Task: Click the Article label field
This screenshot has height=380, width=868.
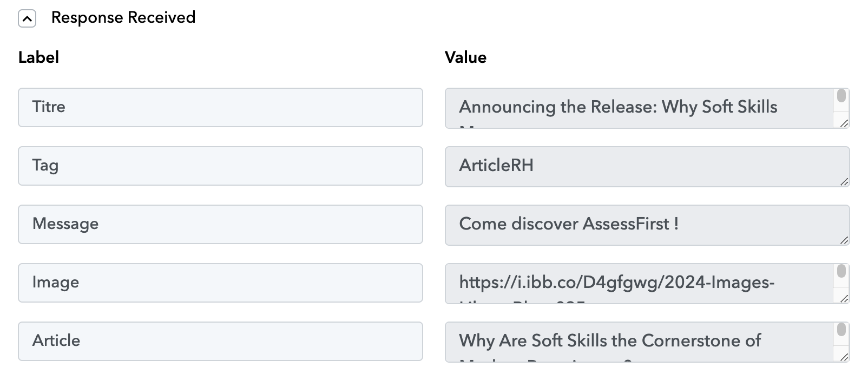Action: 220,342
